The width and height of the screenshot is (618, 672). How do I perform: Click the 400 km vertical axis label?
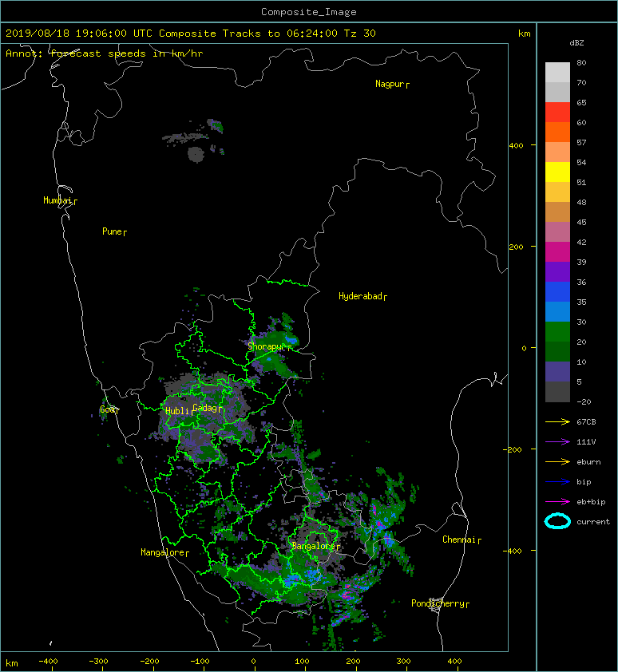pos(516,146)
